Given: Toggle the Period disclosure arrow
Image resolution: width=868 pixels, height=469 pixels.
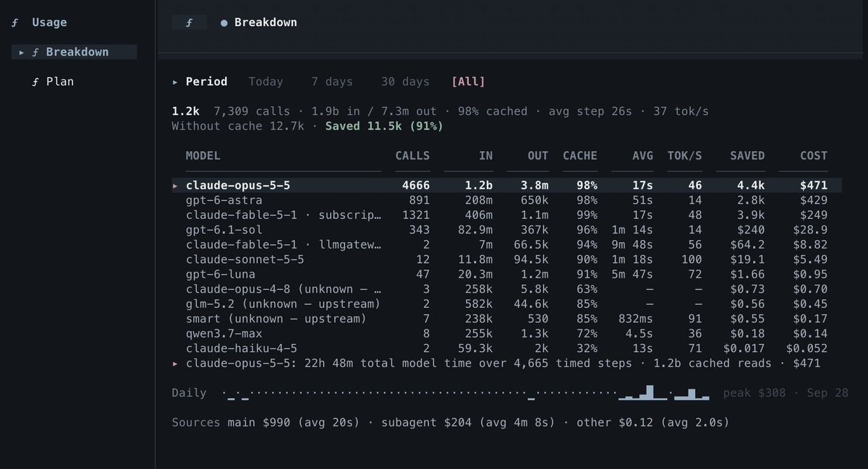Looking at the screenshot, I should tap(175, 82).
